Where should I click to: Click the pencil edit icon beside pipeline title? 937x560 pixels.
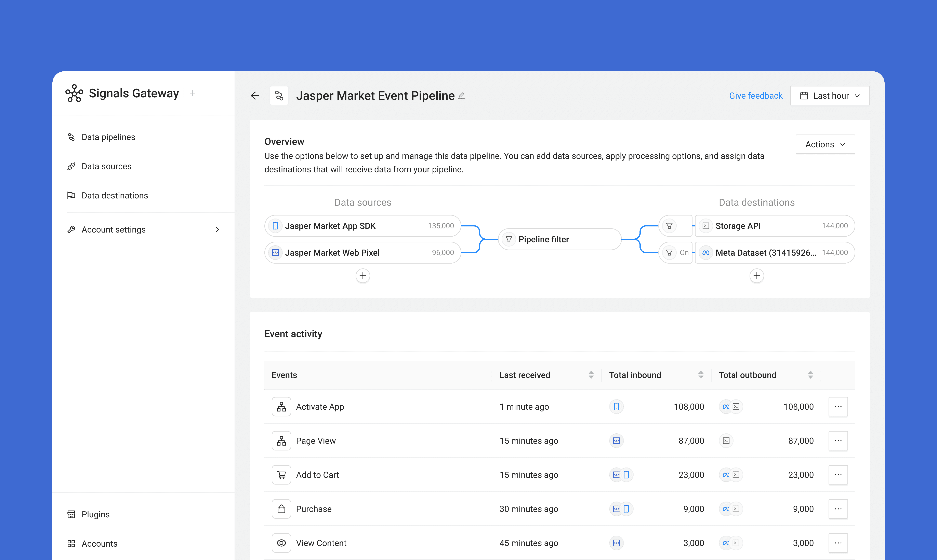coord(462,96)
